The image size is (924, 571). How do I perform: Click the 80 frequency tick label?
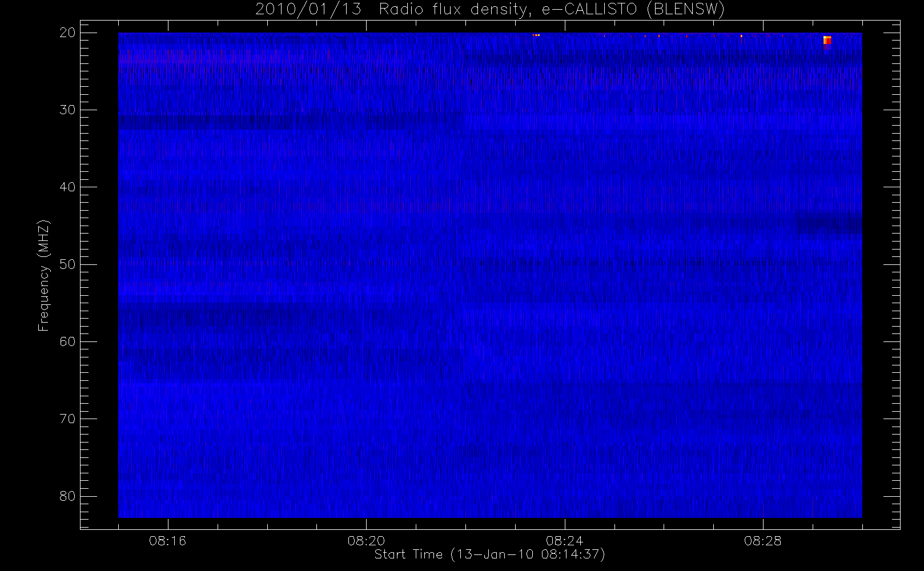tap(67, 496)
